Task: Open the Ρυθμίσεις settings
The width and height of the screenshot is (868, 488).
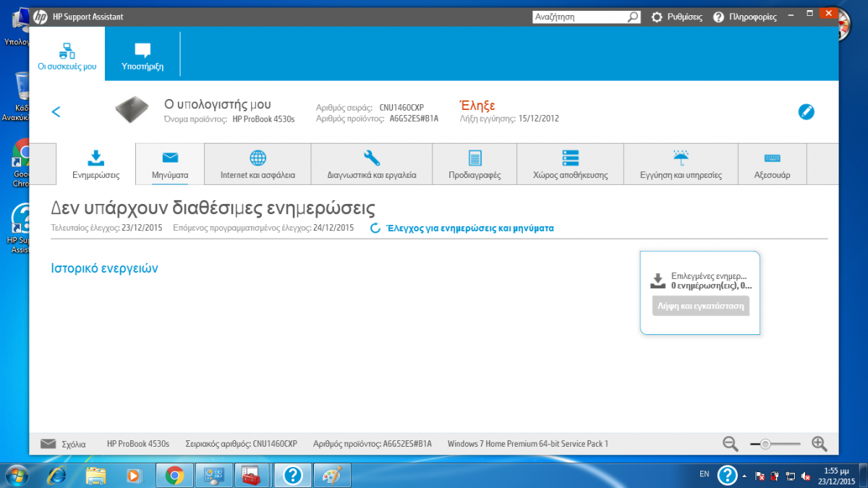Action: click(677, 17)
